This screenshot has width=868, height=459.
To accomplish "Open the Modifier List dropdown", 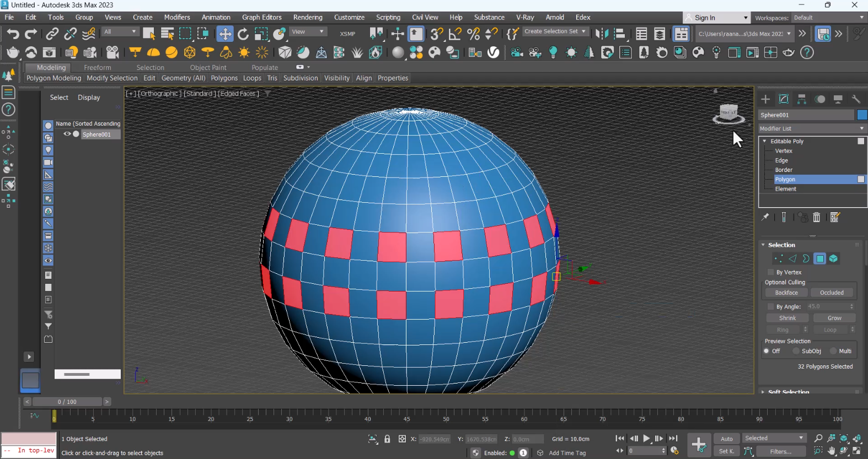I will pyautogui.click(x=812, y=128).
